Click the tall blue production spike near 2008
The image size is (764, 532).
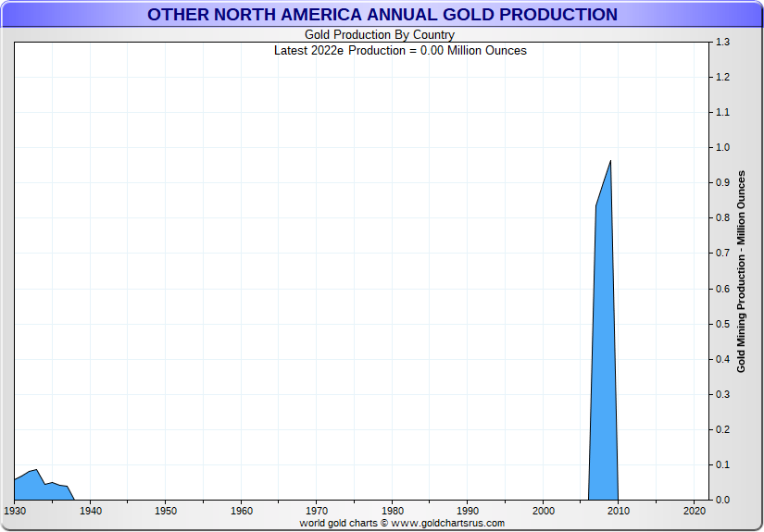pyautogui.click(x=604, y=370)
